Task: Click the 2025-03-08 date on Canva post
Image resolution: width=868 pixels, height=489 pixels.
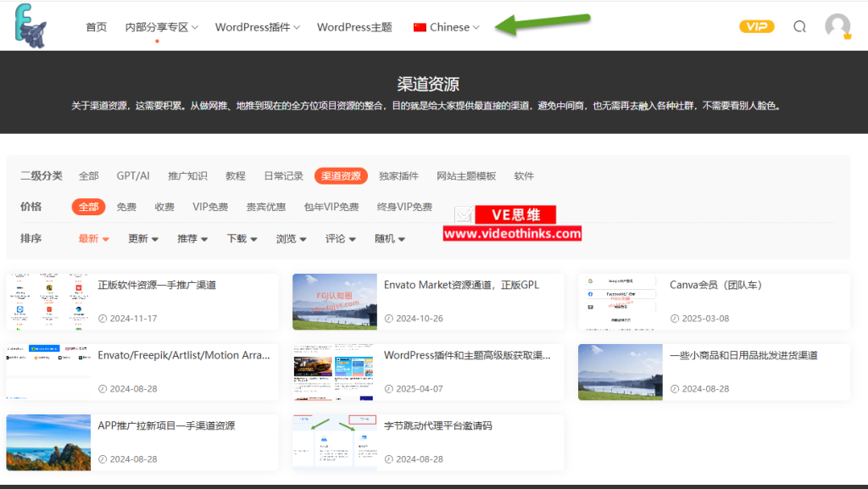Action: (705, 319)
